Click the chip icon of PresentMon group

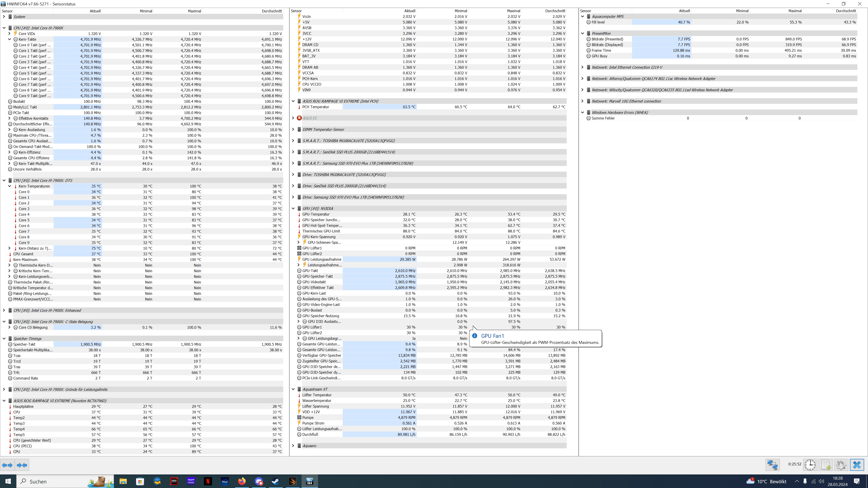(589, 33)
